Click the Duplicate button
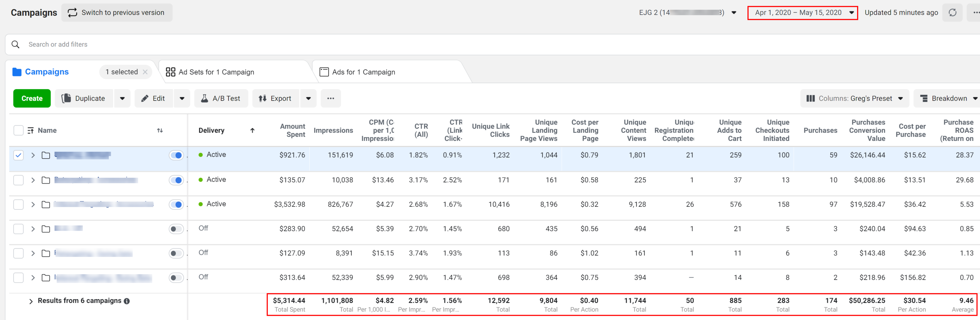Screen dimensions: 980x320 [84, 99]
